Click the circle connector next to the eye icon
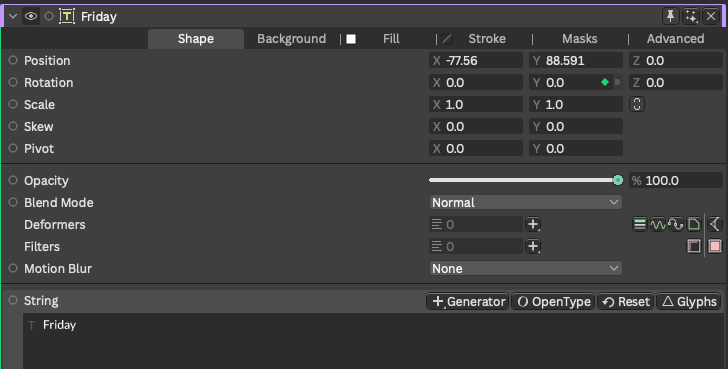This screenshot has width=728, height=369. 49,16
